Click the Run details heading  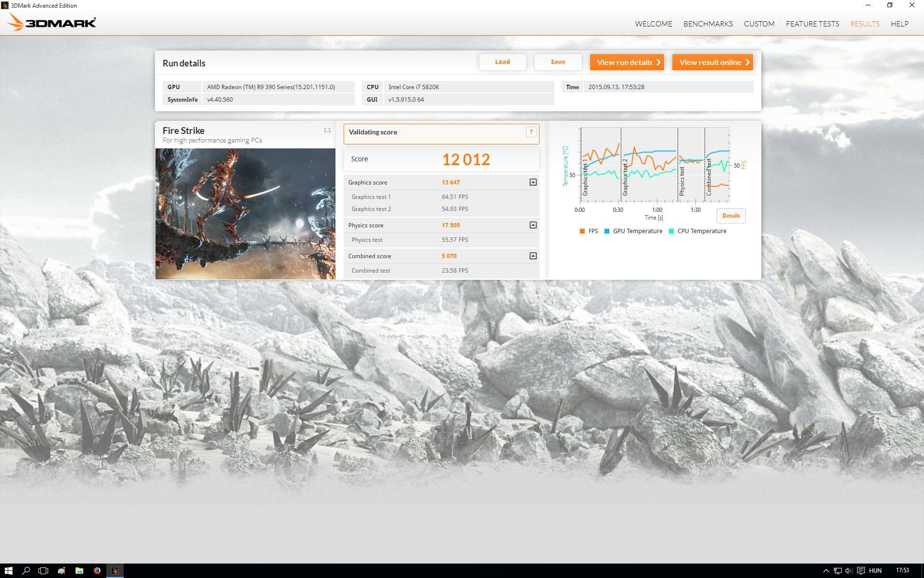pyautogui.click(x=184, y=63)
